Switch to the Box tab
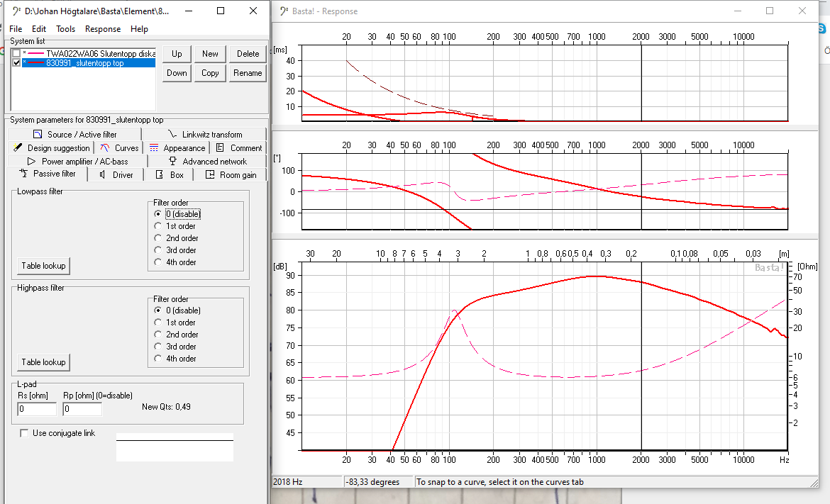Screen dimensions: 830x504 [170, 174]
